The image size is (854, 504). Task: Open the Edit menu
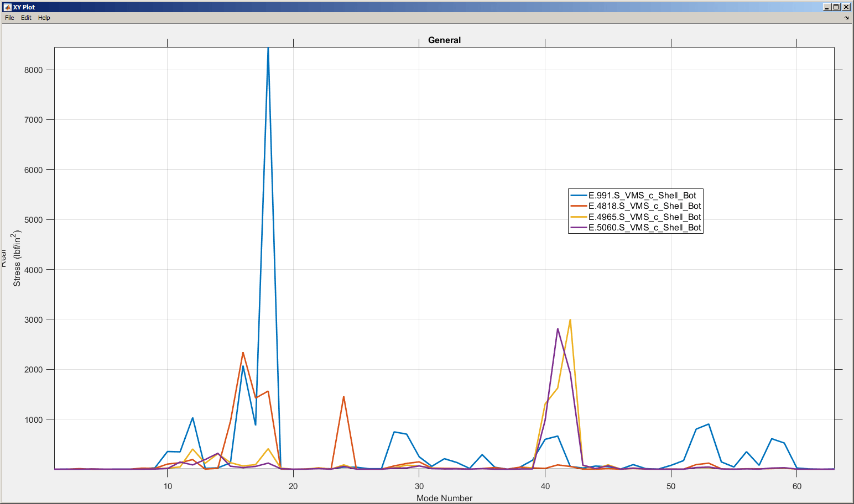tap(25, 18)
